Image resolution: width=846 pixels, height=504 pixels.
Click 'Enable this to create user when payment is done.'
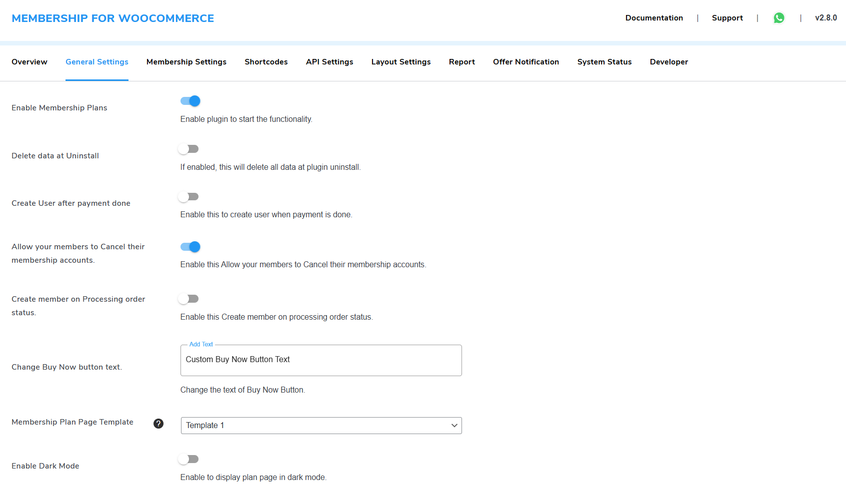coord(266,215)
